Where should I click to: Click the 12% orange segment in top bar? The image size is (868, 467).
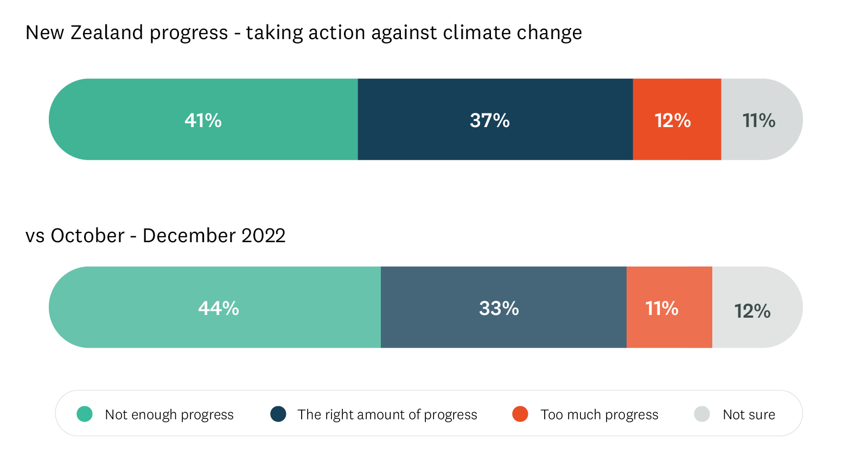tap(677, 119)
